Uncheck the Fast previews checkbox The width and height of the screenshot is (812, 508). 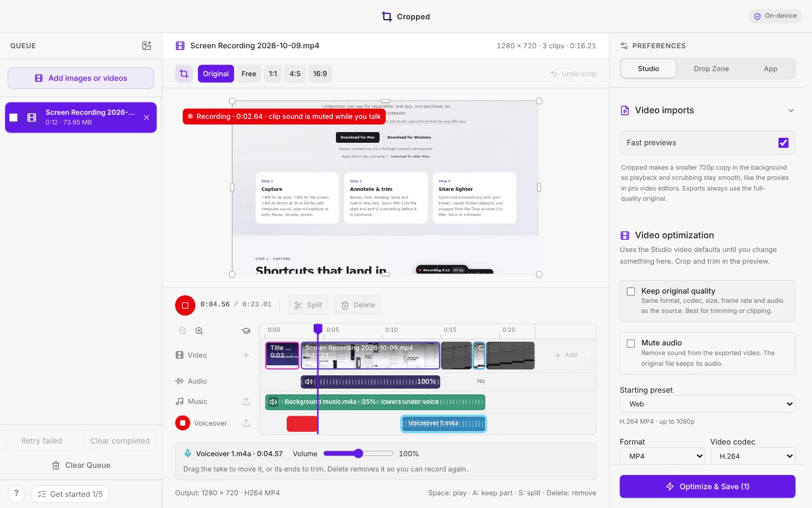[x=784, y=143]
